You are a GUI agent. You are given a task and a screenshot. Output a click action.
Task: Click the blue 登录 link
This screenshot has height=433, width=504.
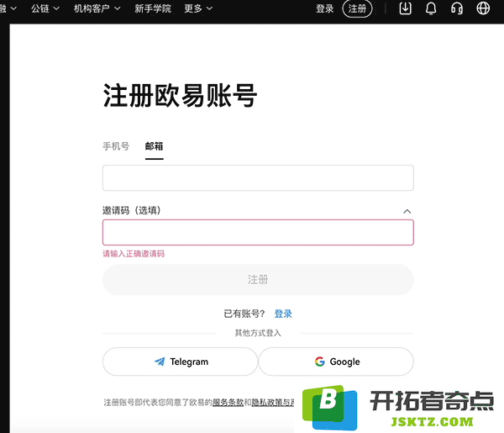(283, 314)
